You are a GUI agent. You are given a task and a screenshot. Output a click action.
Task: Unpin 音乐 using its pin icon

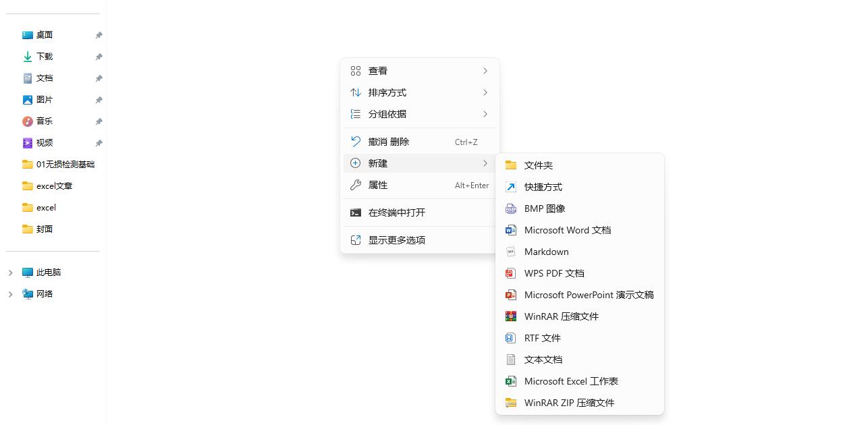point(99,121)
